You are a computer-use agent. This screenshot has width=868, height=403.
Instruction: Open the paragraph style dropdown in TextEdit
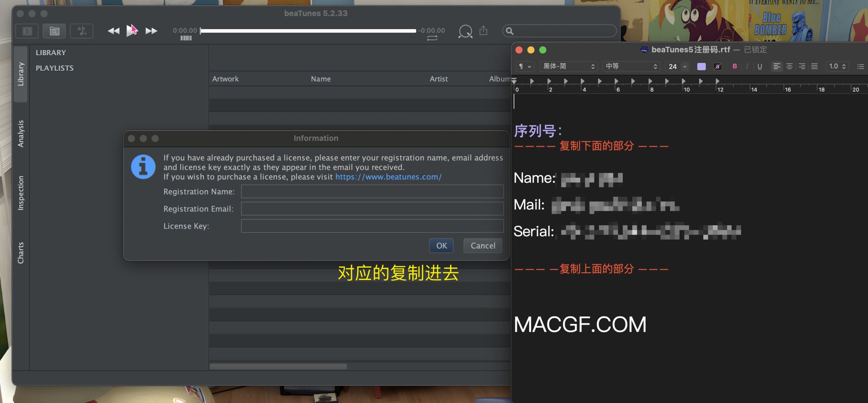pos(525,66)
